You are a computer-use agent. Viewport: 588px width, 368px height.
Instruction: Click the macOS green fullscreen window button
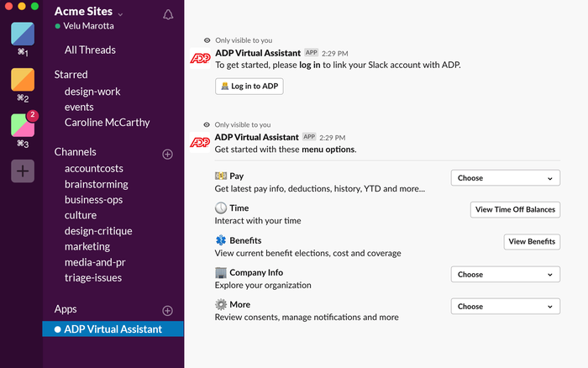click(34, 6)
